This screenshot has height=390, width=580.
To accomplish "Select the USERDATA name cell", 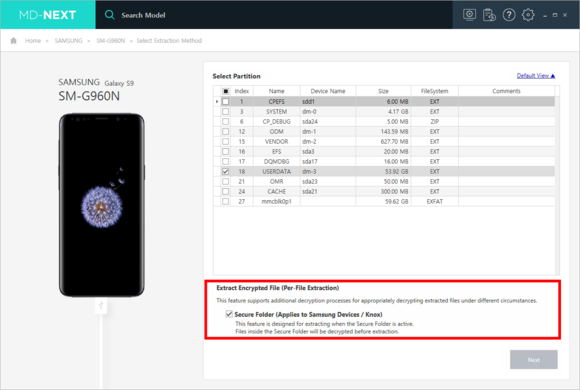I will [276, 171].
